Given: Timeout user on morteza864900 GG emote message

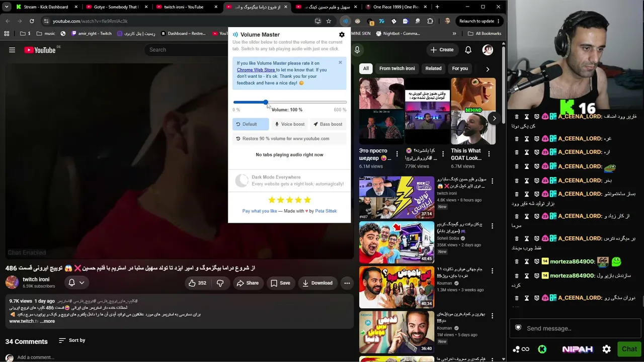Looking at the screenshot, I should [x=527, y=261].
